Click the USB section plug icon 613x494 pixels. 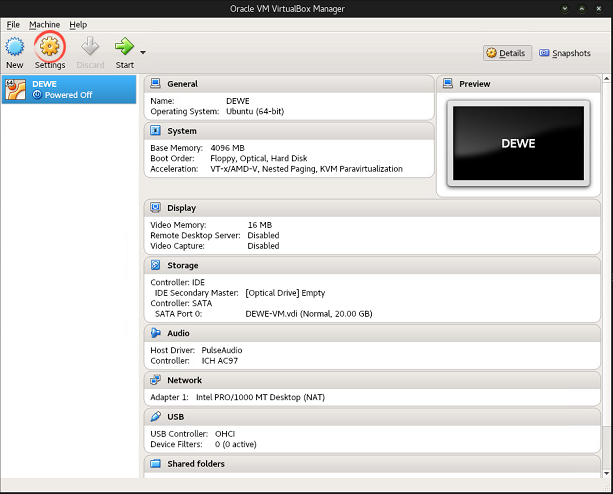155,417
